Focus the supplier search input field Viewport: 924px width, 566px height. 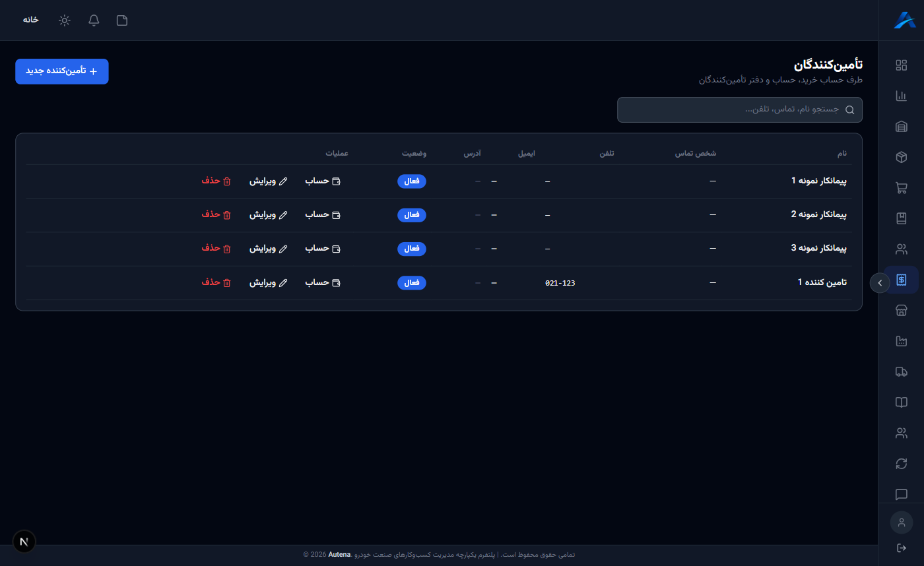(x=740, y=110)
